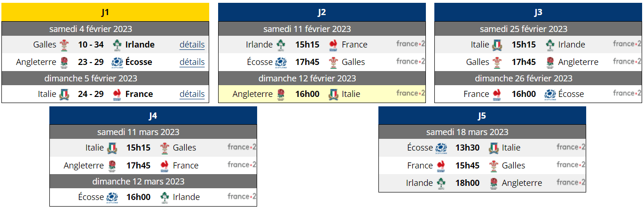The image size is (644, 208).
Task: Click the 15h15 kickoff time for Italie–Galles
Action: (138, 148)
